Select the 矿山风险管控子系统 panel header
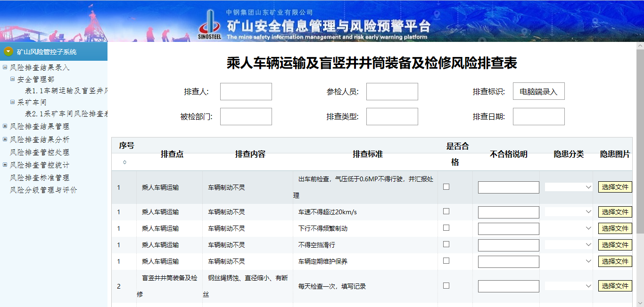This screenshot has height=307, width=644. 54,51
